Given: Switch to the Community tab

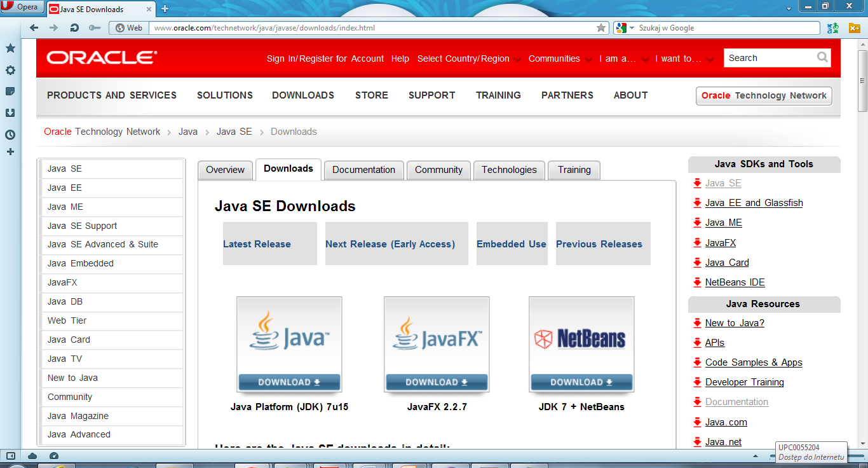Looking at the screenshot, I should (438, 170).
